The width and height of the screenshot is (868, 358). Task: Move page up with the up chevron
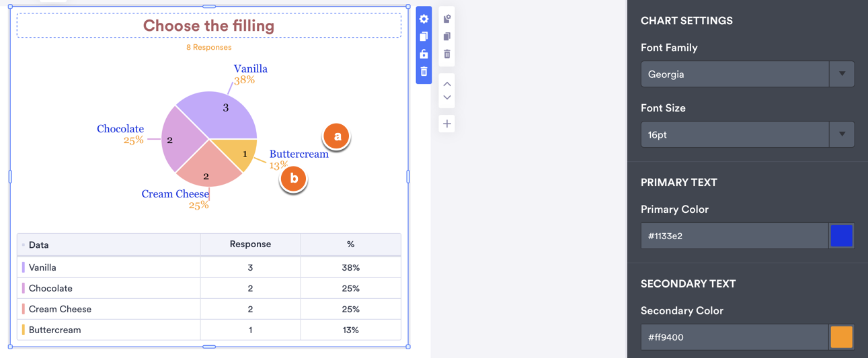(447, 84)
